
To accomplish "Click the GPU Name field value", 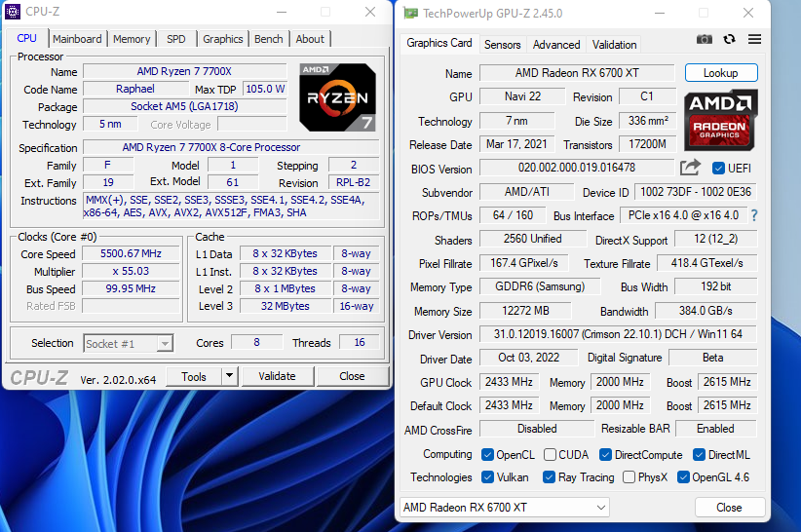I will [x=576, y=73].
